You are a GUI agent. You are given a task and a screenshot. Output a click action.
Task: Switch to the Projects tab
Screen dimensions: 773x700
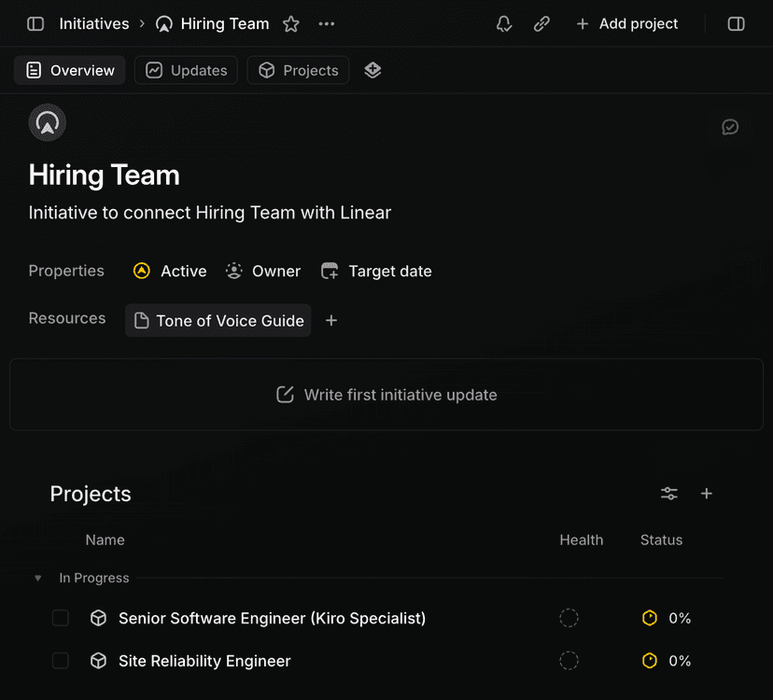pyautogui.click(x=299, y=70)
